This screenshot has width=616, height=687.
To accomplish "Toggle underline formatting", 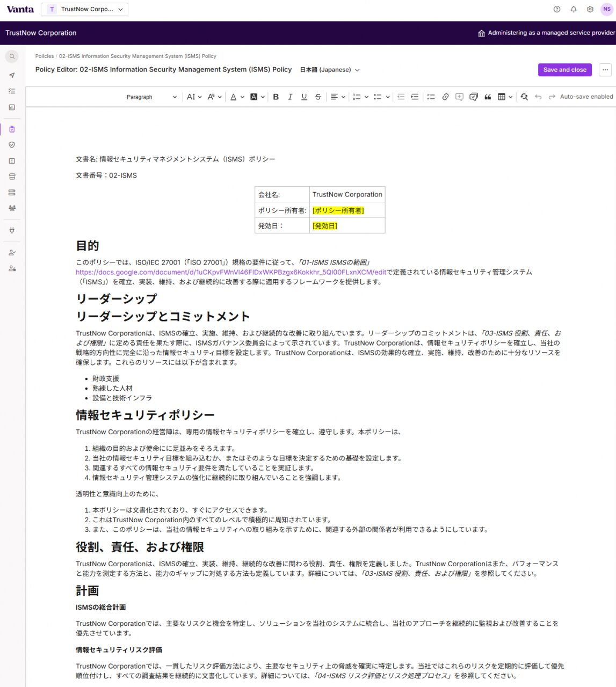I will pos(304,97).
